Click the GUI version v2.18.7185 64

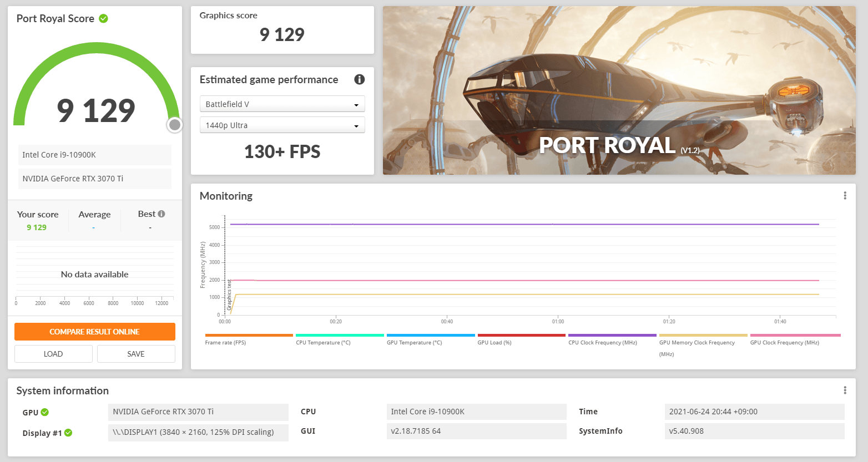(476, 431)
